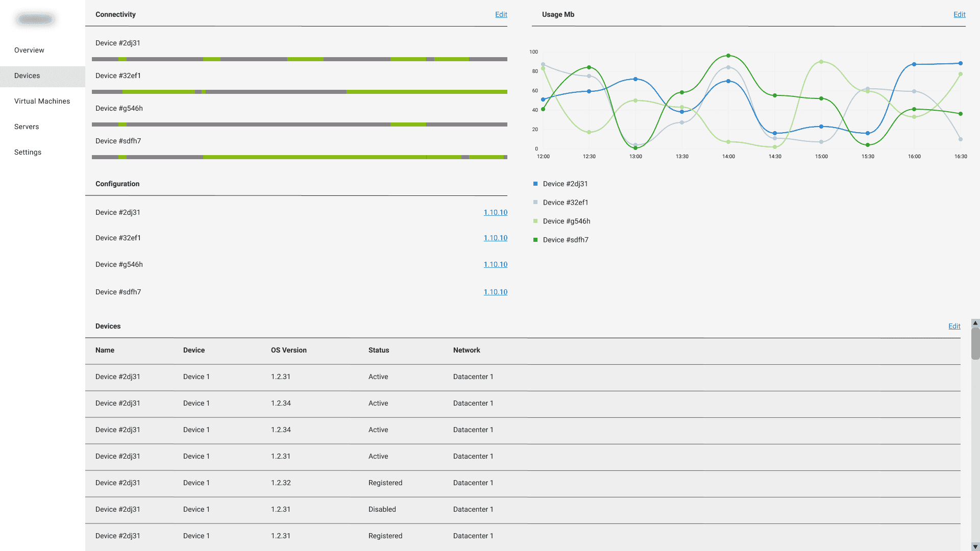Edit the Devices table
This screenshot has width=980, height=551.
(x=954, y=326)
